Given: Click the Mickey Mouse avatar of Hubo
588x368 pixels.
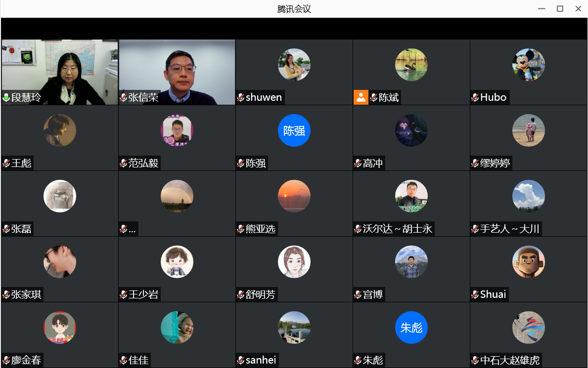Looking at the screenshot, I should click(x=529, y=65).
